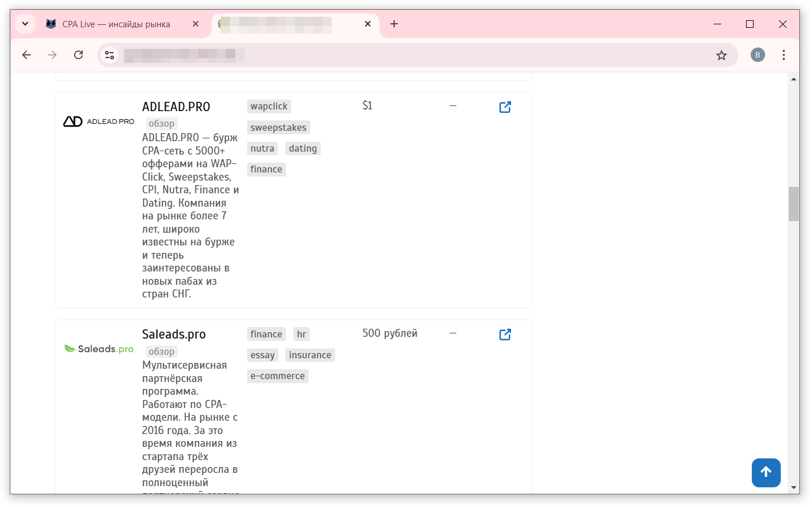Go back to previous page
This screenshot has width=812, height=507.
pos(27,55)
